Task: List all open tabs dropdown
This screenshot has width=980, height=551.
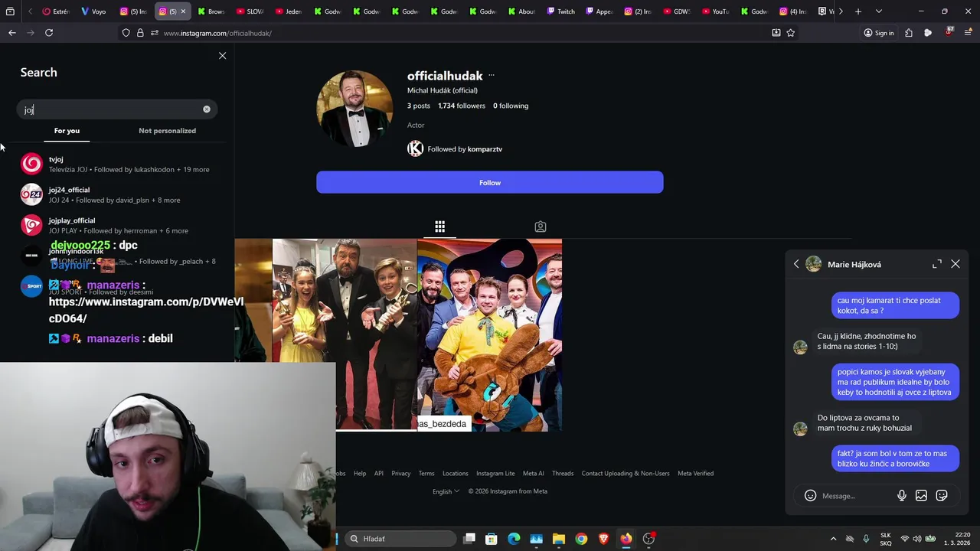Action: coord(879,11)
